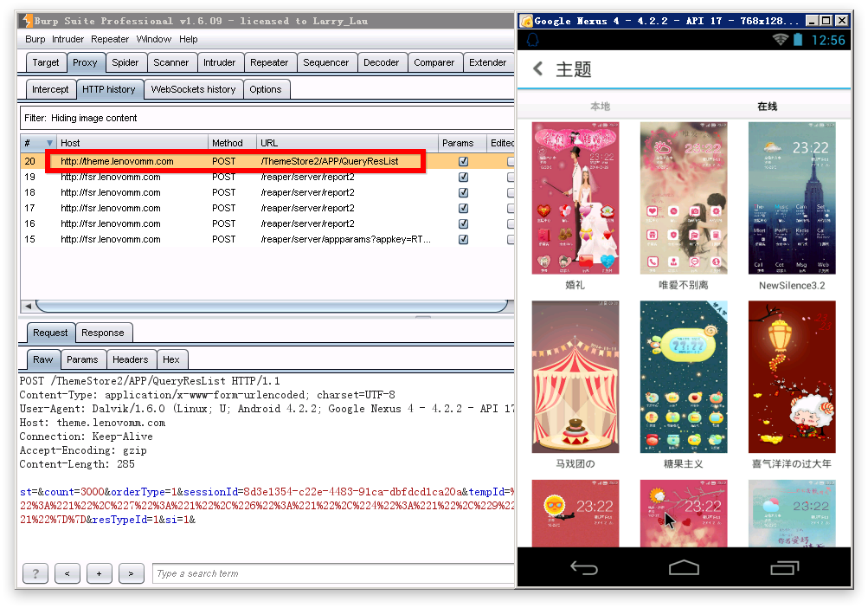Viewport: 868px width, 608px height.
Task: Toggle Edited checkbox for request 20
Action: [x=511, y=161]
